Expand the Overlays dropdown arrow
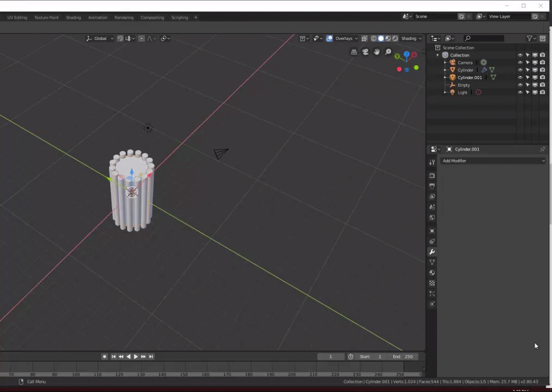Viewport: 552px width, 392px height. pos(356,39)
